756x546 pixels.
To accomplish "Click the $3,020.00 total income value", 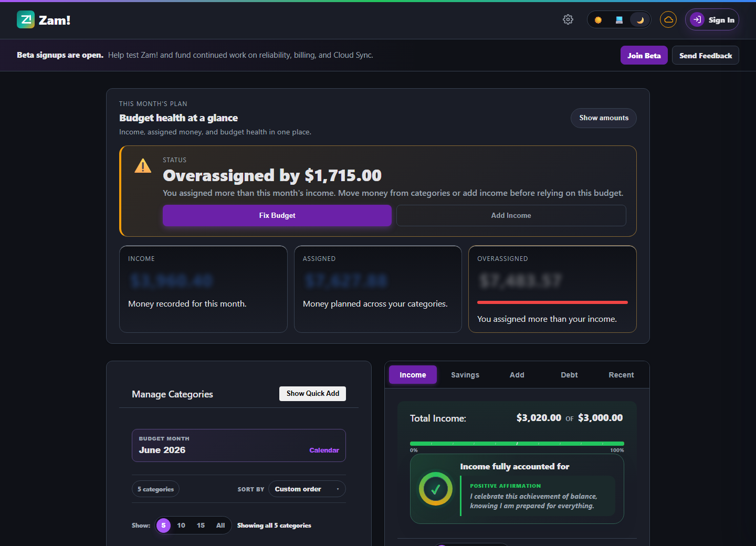I will click(539, 418).
